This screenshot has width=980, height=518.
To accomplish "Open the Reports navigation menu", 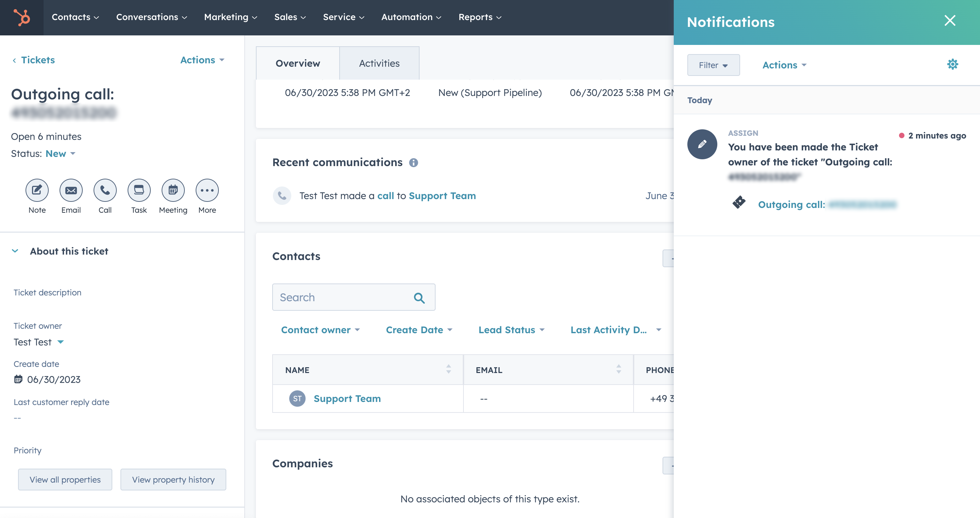I will (x=480, y=17).
